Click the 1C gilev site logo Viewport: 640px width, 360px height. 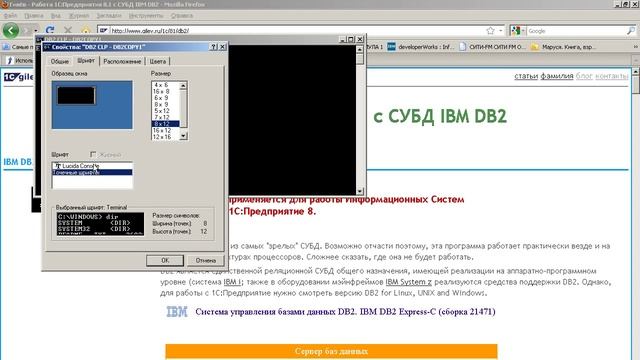tap(19, 77)
